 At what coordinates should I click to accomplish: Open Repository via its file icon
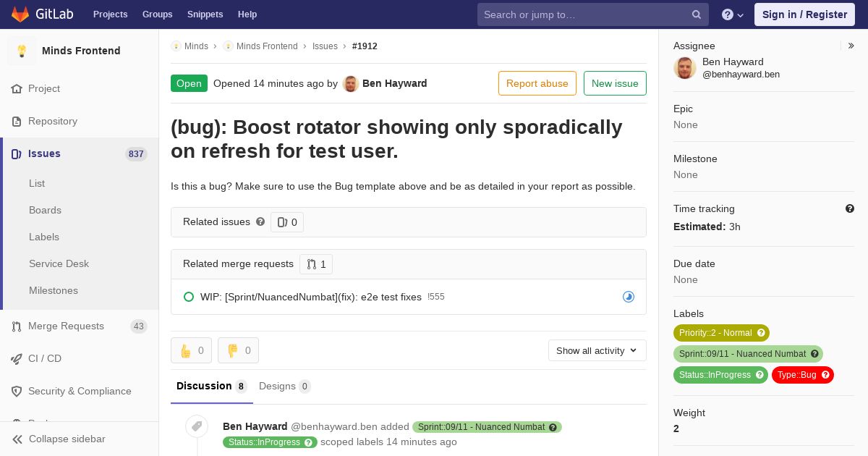point(17,122)
